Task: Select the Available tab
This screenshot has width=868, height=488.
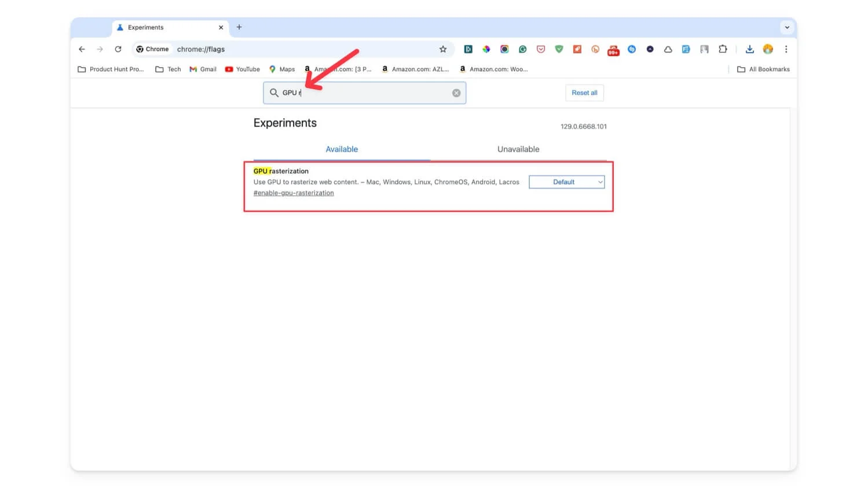Action: [x=342, y=149]
